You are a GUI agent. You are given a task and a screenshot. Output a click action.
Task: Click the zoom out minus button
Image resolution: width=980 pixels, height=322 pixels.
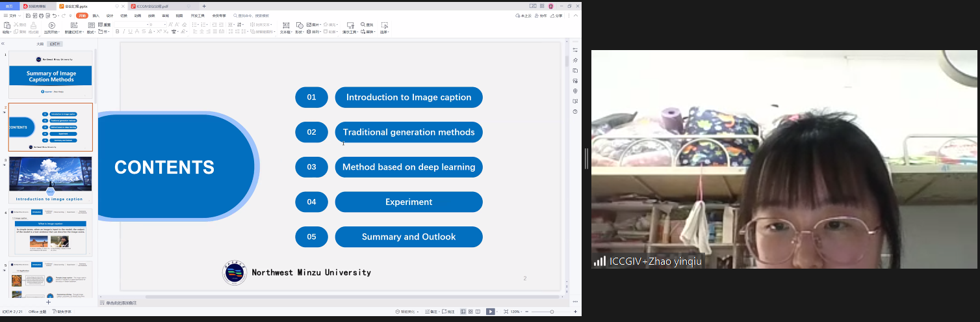(527, 312)
